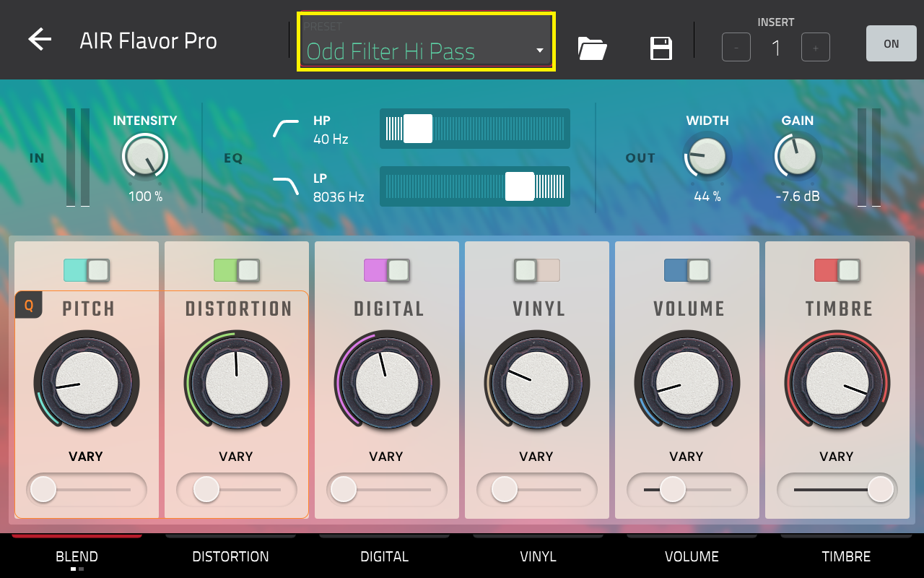Click the Vinyl Vary slider
The image size is (924, 578).
537,490
